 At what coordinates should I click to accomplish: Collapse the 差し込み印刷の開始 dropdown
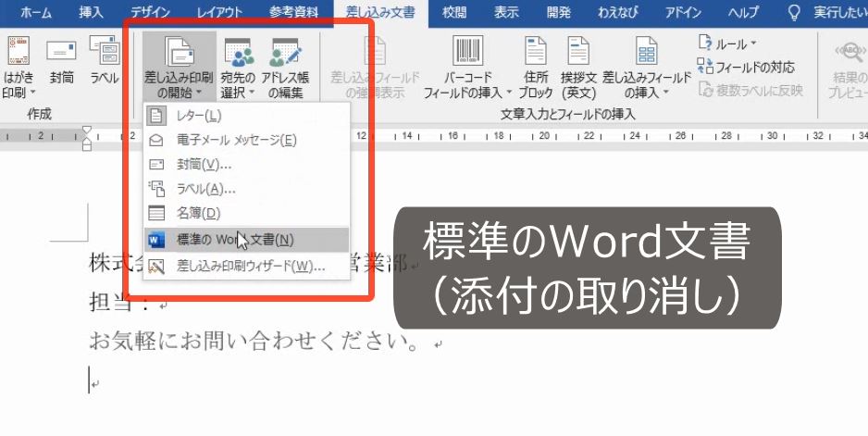coord(179,67)
